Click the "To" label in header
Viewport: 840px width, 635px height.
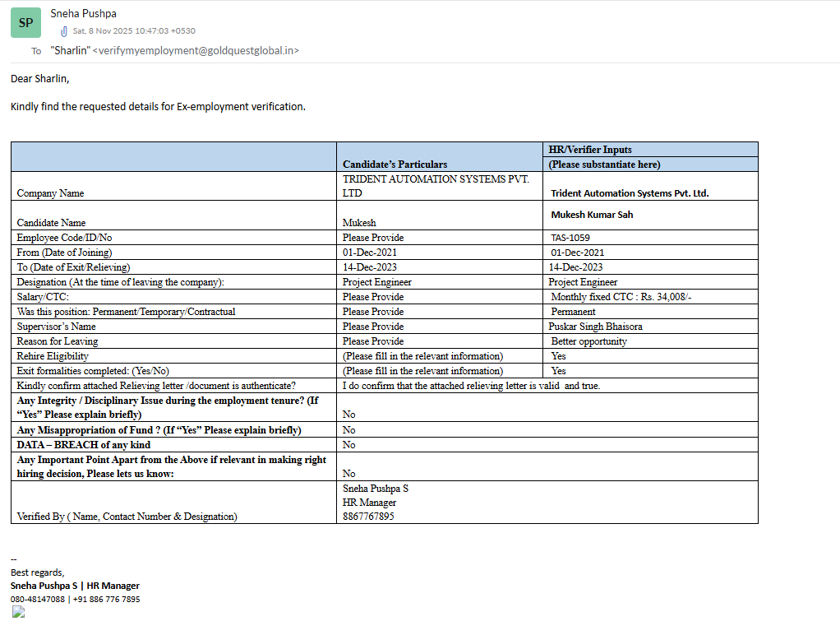point(36,51)
